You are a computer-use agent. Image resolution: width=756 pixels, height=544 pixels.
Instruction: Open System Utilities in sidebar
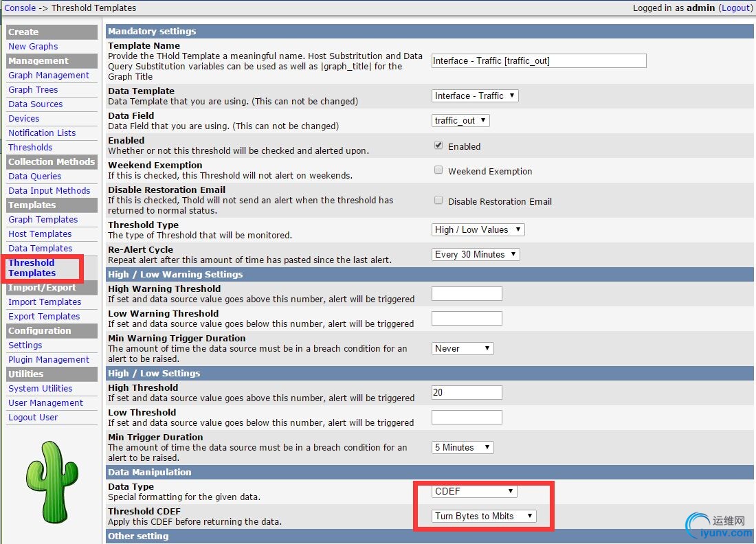coord(40,389)
